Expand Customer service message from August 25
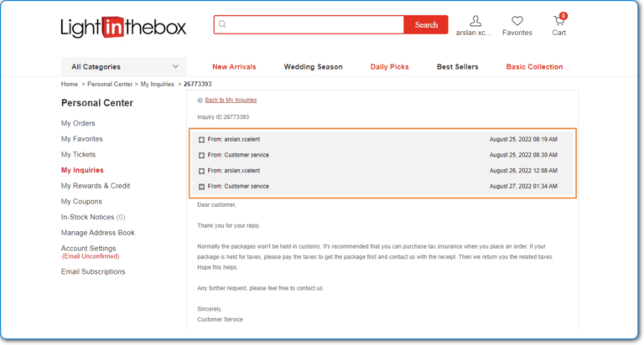 pyautogui.click(x=201, y=155)
